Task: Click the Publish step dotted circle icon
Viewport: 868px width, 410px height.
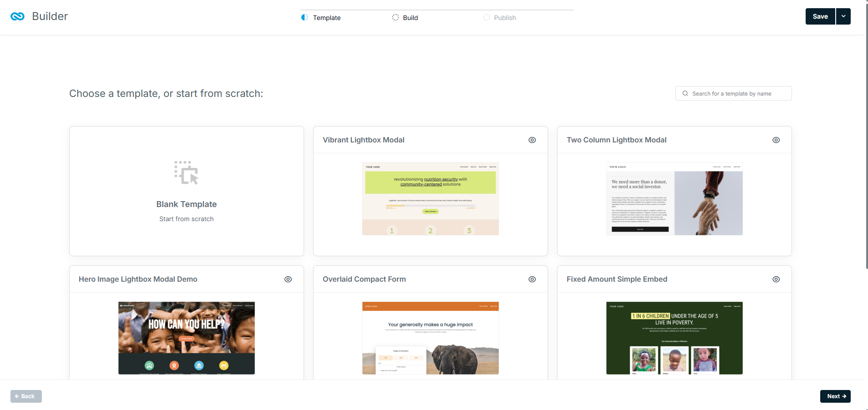Action: pos(487,17)
